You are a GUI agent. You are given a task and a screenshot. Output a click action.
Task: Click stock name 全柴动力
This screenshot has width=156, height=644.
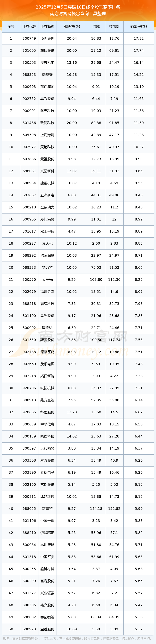pos(47,207)
